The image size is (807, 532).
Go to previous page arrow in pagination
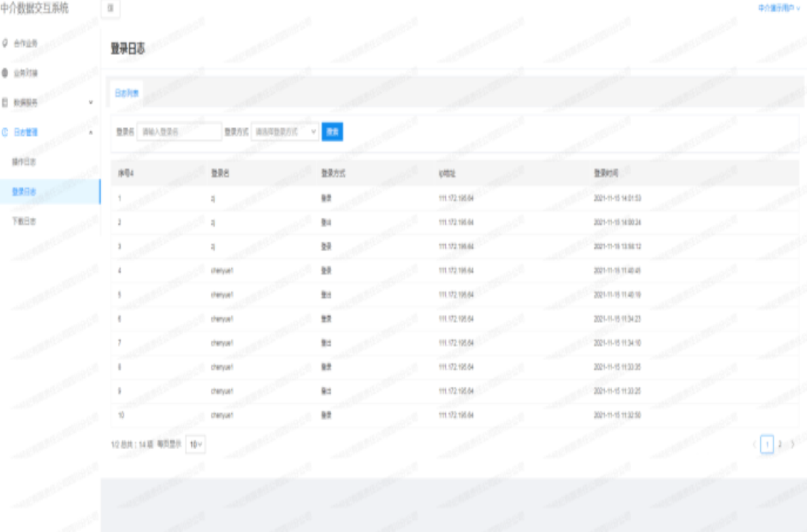coord(754,444)
